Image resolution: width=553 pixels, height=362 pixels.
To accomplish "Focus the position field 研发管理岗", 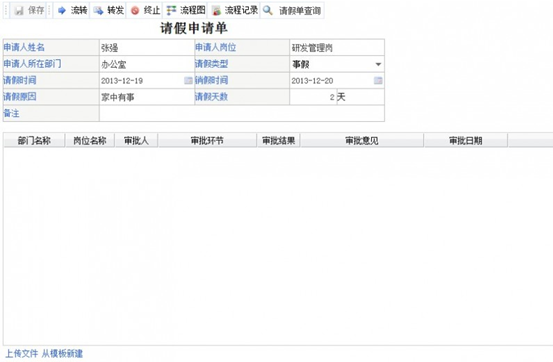I will click(x=336, y=48).
